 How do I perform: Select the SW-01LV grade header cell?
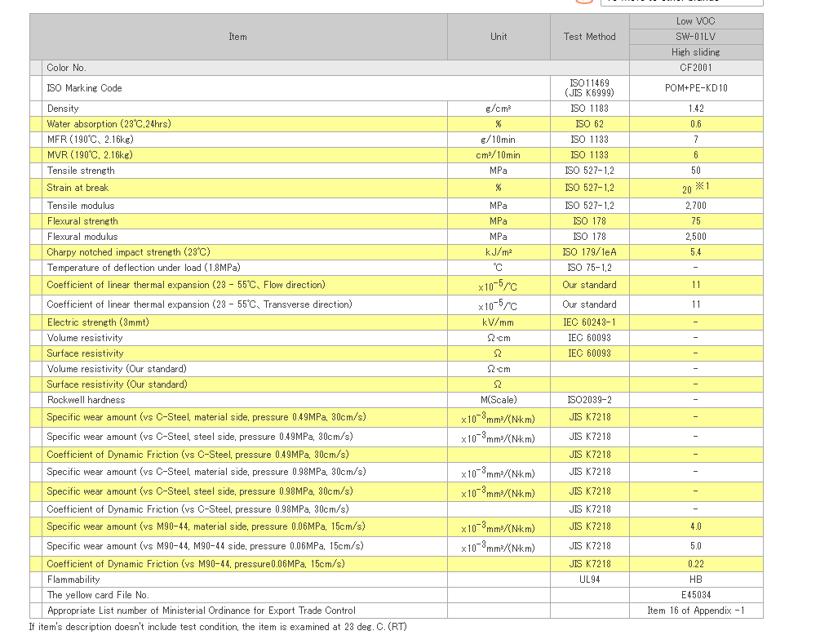click(x=696, y=37)
